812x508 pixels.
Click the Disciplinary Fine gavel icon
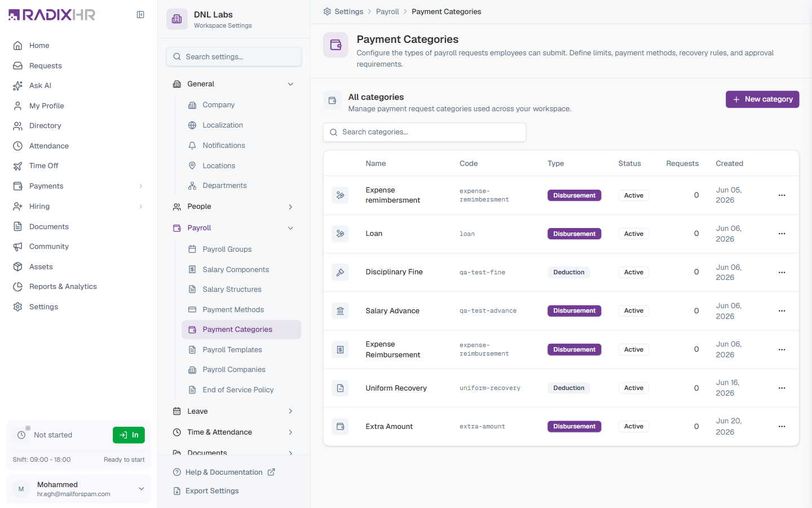click(x=340, y=273)
